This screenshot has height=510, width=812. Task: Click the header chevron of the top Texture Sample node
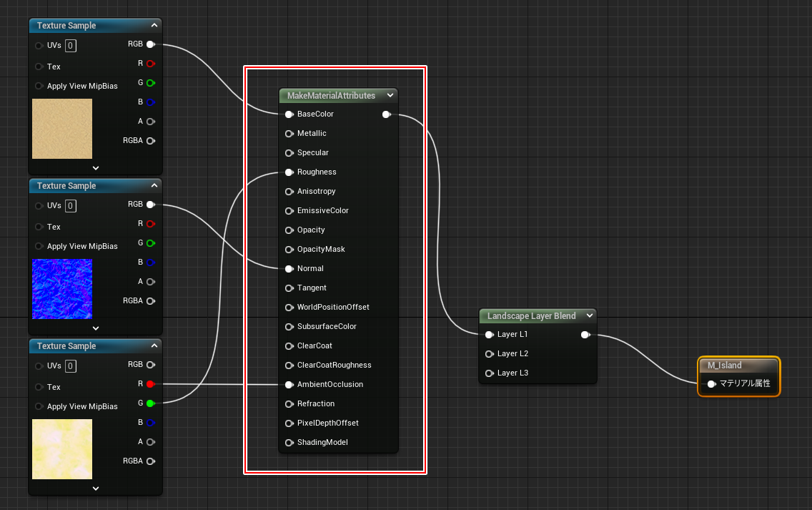(x=154, y=26)
